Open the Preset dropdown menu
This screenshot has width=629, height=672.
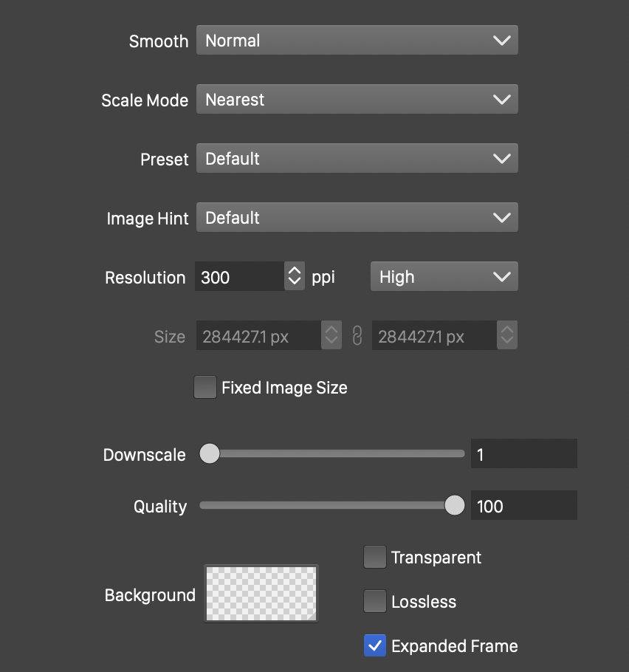(x=357, y=159)
